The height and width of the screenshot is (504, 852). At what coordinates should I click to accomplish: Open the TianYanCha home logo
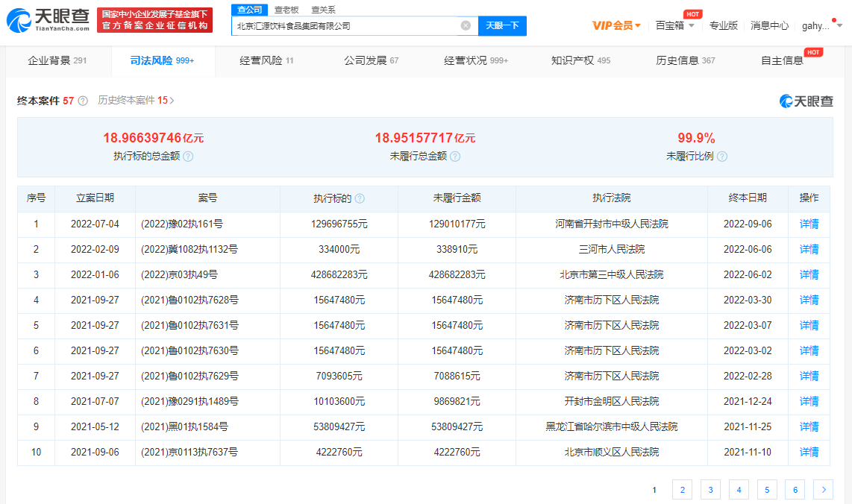click(48, 20)
